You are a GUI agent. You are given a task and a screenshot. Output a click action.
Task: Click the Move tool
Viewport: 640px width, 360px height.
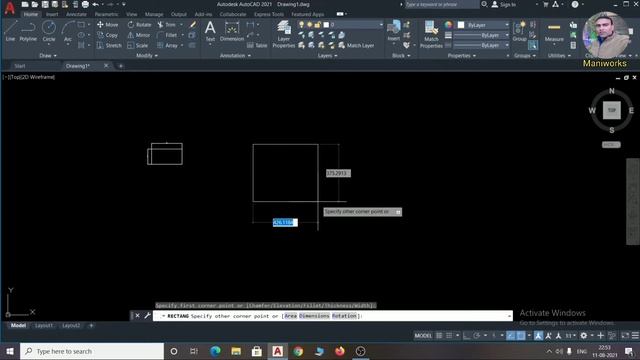click(x=108, y=25)
